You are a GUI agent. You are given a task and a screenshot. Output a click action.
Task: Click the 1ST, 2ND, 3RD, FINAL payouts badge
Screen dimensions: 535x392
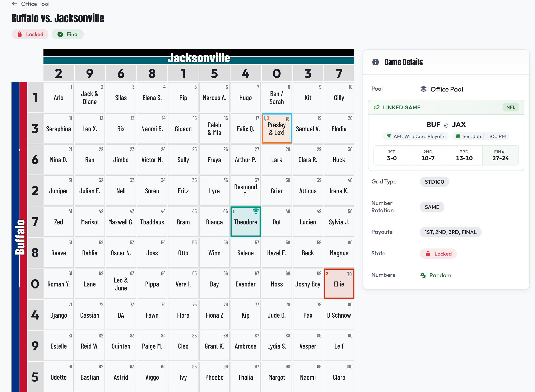pyautogui.click(x=450, y=232)
